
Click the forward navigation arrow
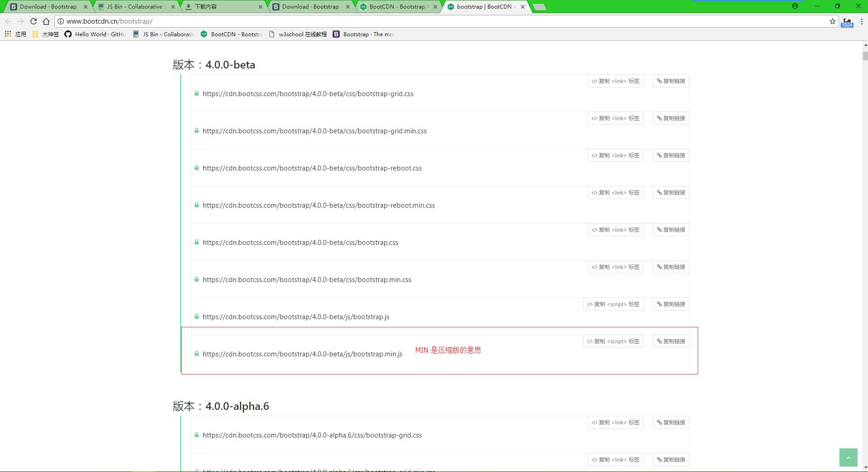tap(21, 21)
